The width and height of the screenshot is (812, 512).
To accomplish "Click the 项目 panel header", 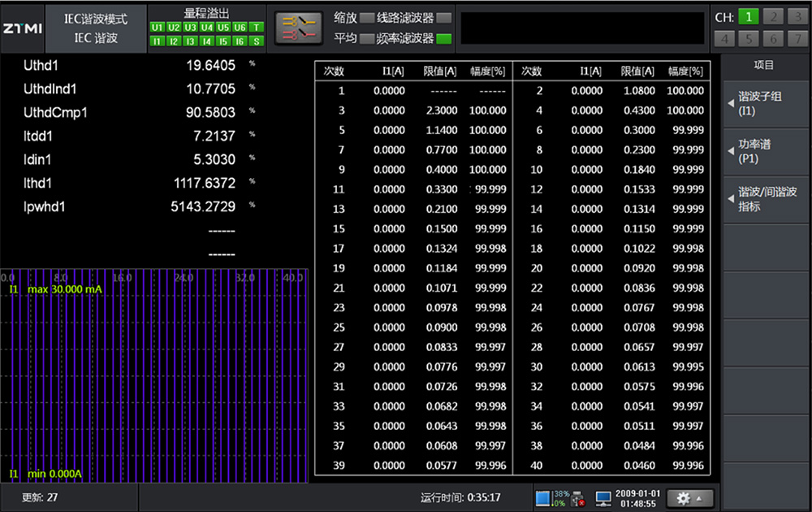I will (x=764, y=65).
